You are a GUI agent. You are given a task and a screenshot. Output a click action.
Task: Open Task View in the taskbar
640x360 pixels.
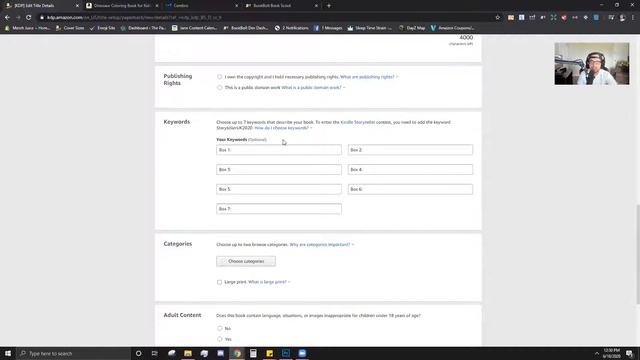click(155, 353)
